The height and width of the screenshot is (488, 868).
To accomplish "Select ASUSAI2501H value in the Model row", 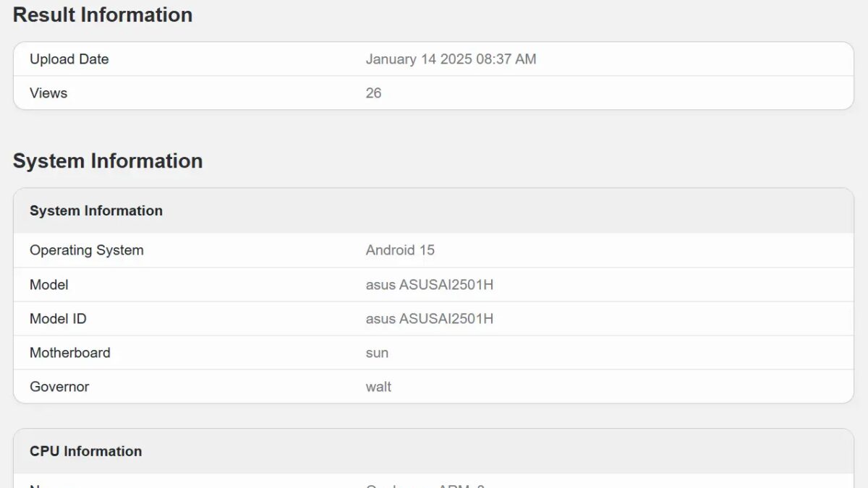I will point(430,285).
